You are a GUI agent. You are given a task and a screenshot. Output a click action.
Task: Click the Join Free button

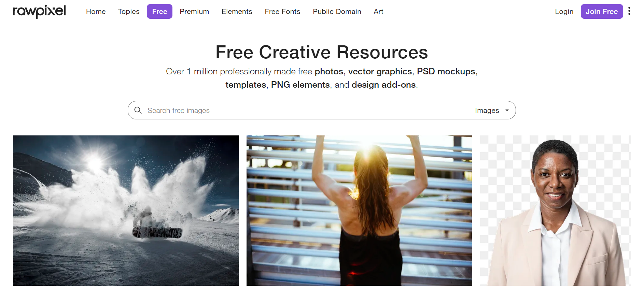coord(602,12)
